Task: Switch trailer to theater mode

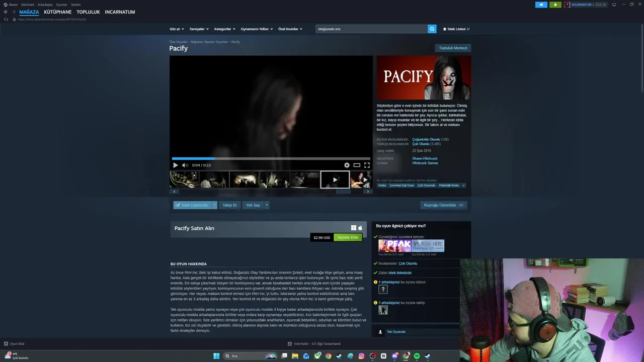Action: point(357,165)
